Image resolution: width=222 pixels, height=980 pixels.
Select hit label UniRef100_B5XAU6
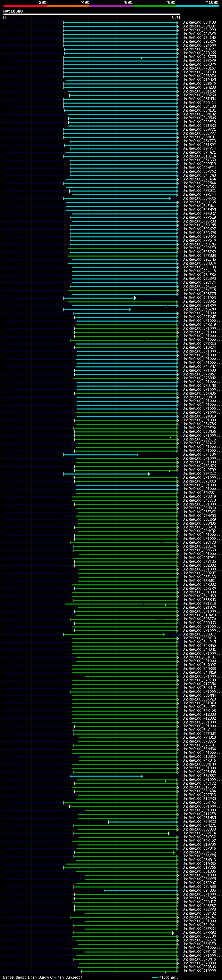199,394
